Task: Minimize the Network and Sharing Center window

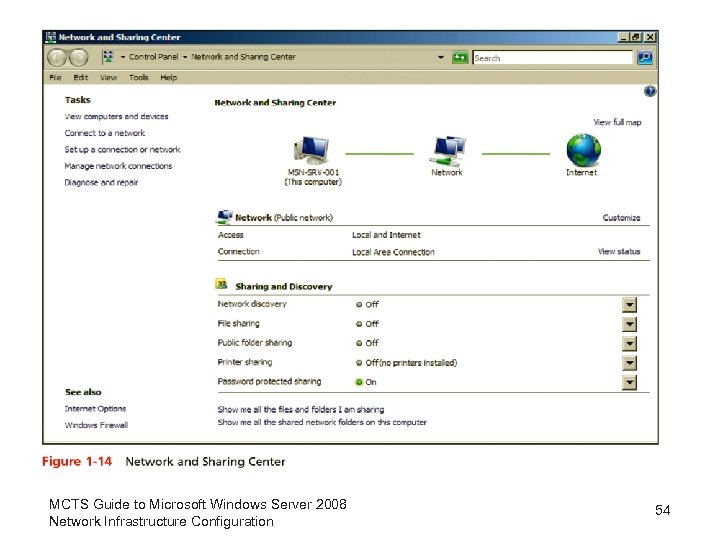Action: click(623, 37)
